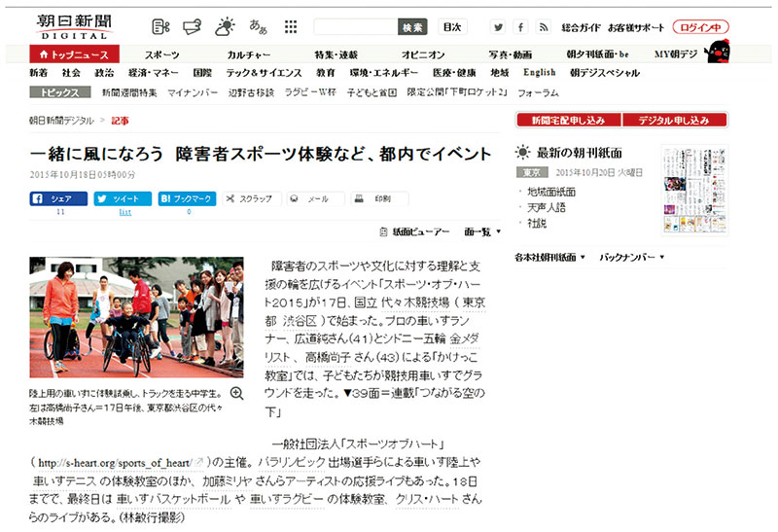778x532 pixels.
Task: Click the Twitter icon in the top bar
Action: pyautogui.click(x=498, y=26)
